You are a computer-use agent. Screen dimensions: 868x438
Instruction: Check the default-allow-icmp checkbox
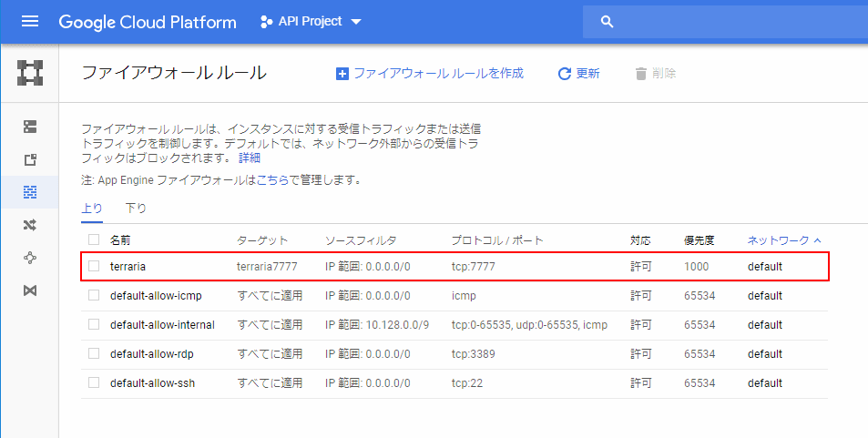pos(94,295)
